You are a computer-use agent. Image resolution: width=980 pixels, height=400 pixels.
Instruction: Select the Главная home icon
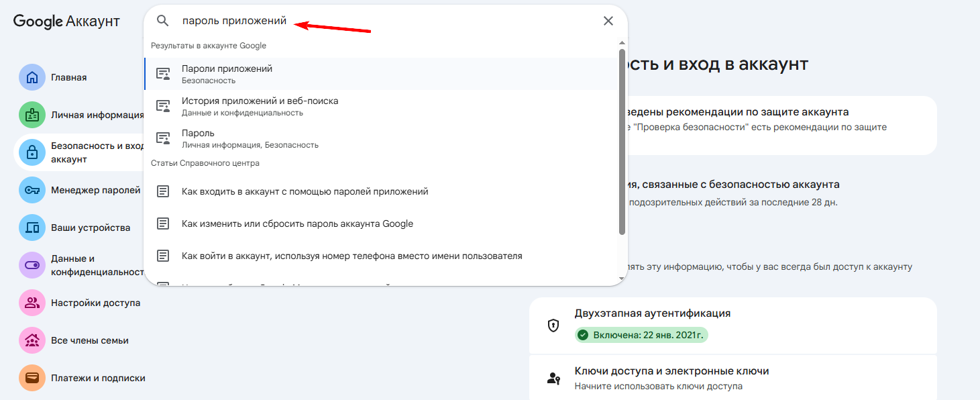pos(32,77)
